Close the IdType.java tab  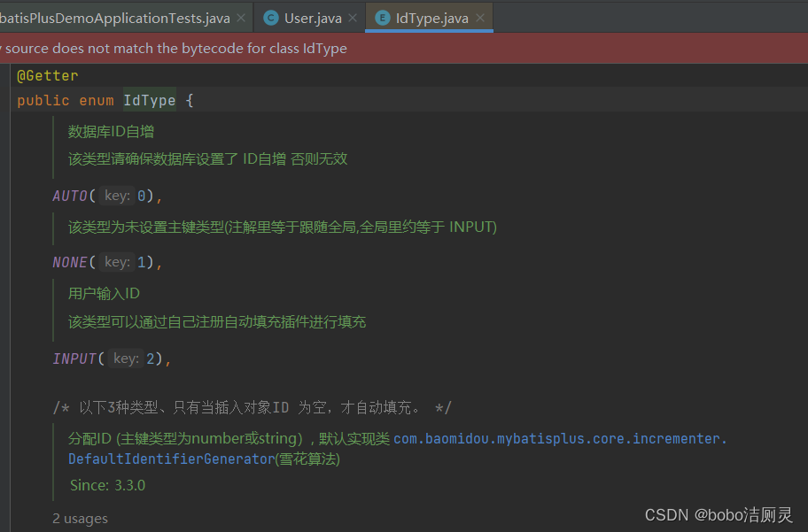(479, 16)
